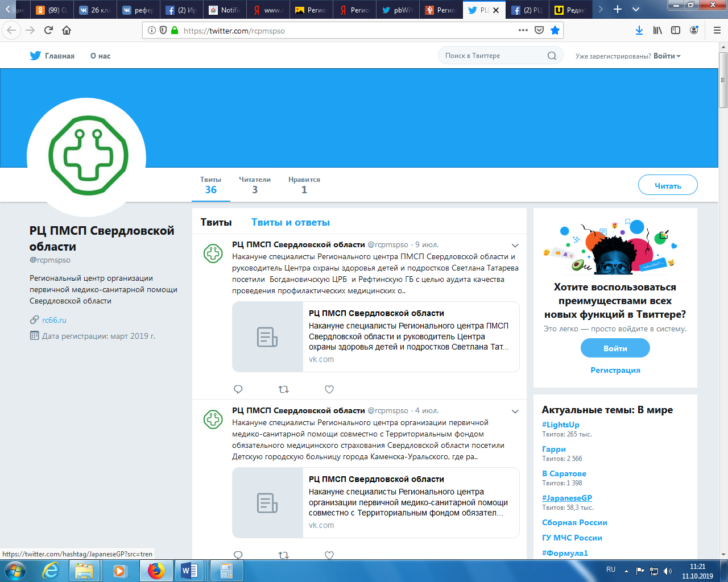Open Internet Explorer from the taskbar
728x582 pixels.
pyautogui.click(x=51, y=570)
